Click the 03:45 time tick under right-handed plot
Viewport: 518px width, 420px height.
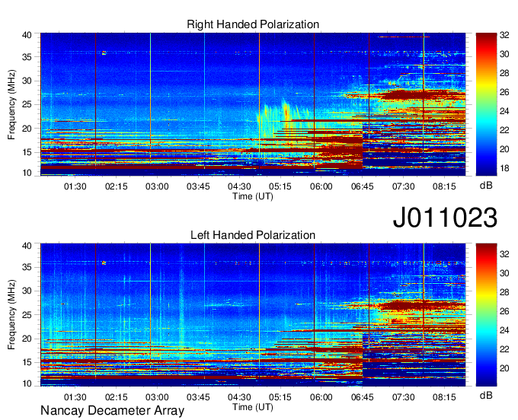(x=198, y=186)
